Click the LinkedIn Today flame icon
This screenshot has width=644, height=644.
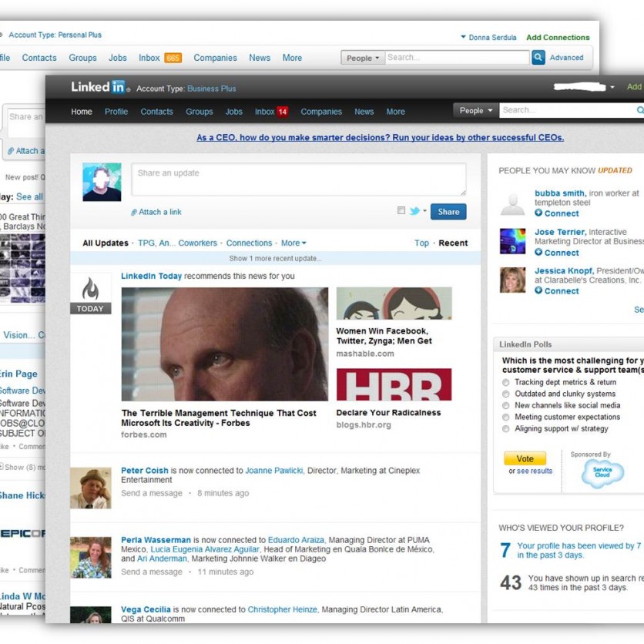click(x=90, y=289)
